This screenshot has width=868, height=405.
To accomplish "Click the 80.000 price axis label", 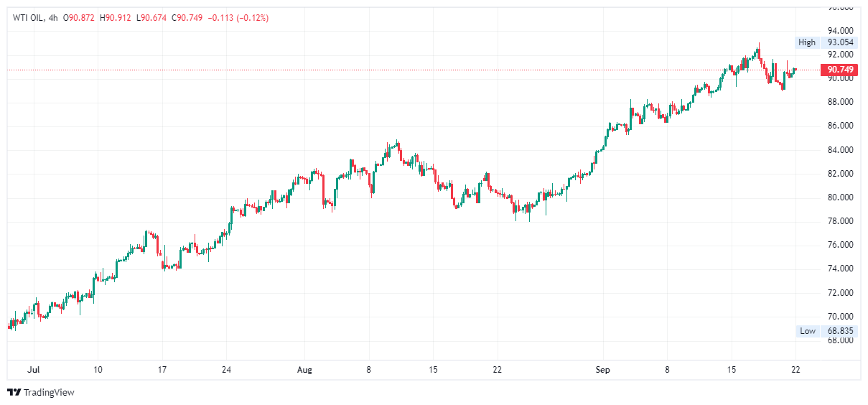I will point(840,197).
